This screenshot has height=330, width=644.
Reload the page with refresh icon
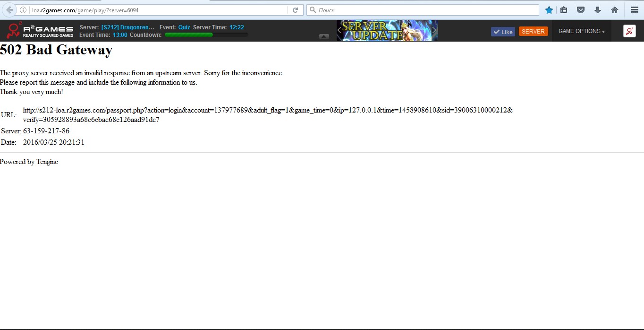point(295,10)
